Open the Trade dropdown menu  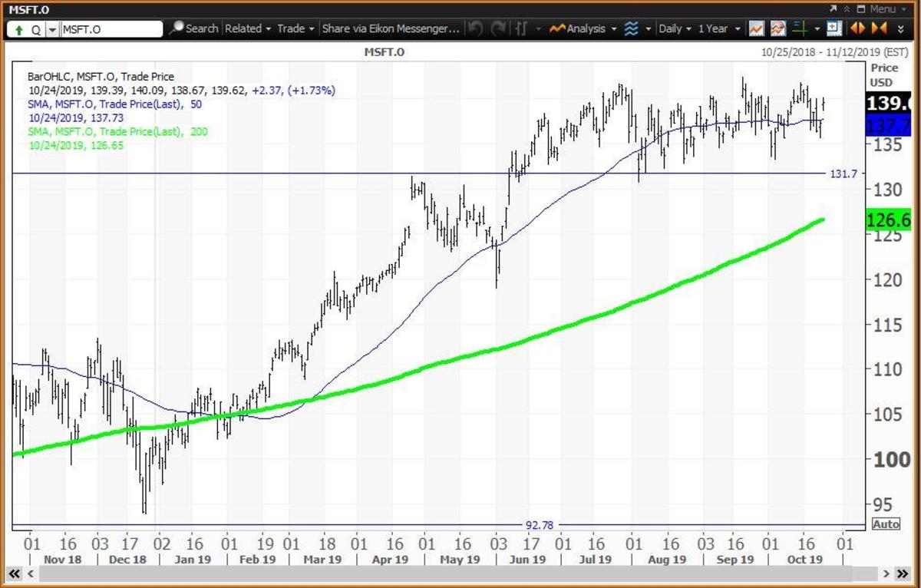click(x=295, y=28)
